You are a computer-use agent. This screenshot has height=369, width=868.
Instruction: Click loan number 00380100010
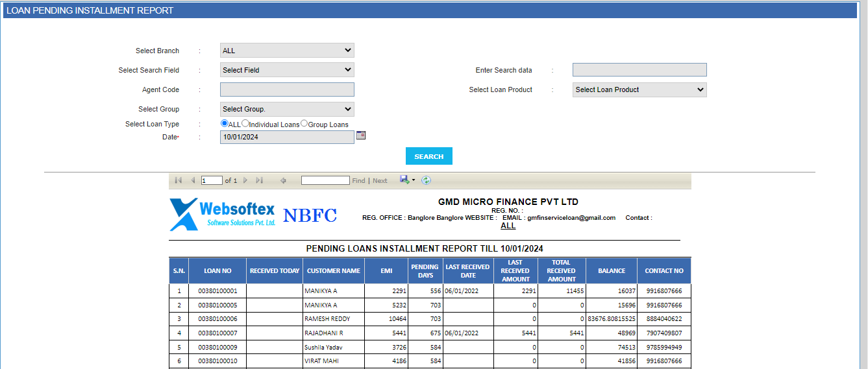pyautogui.click(x=217, y=361)
